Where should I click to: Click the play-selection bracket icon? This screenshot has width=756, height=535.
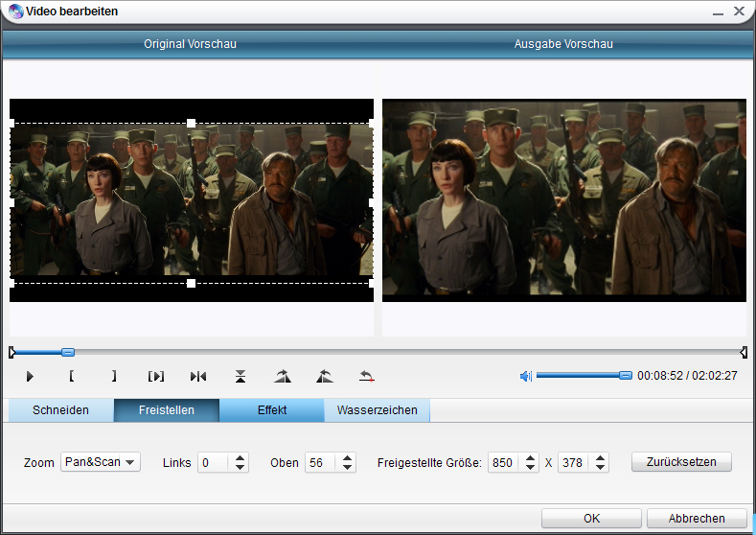(156, 377)
